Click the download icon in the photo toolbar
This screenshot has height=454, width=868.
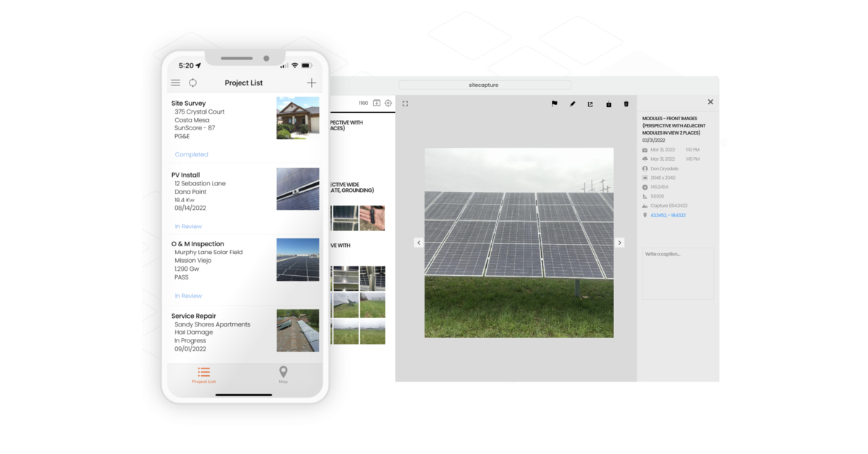[x=608, y=104]
